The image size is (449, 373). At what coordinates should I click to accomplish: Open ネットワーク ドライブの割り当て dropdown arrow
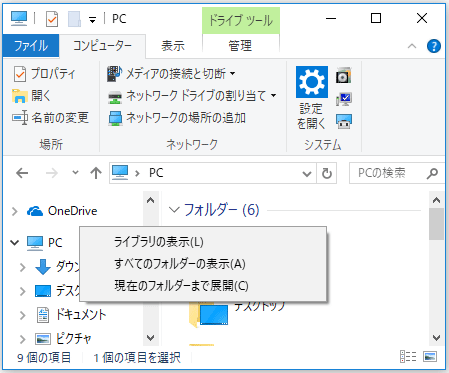273,96
